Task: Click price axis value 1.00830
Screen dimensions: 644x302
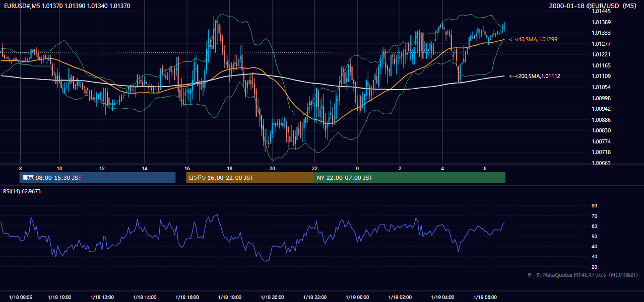Action: coord(601,130)
